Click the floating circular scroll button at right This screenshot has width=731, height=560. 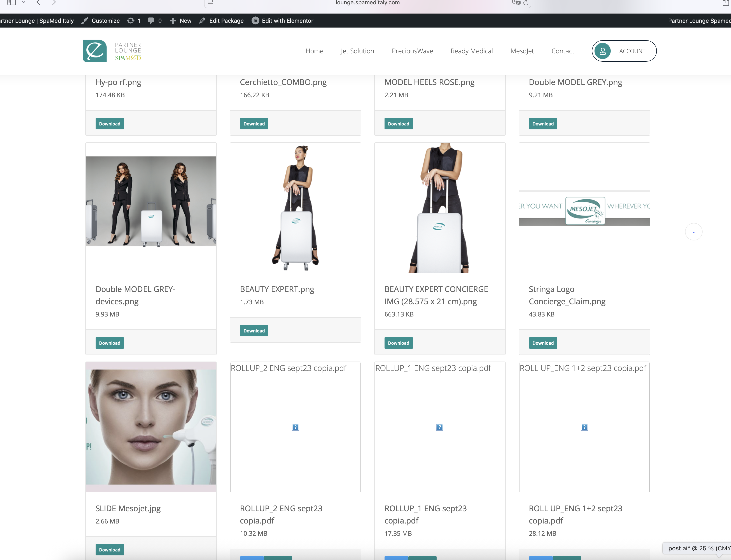(694, 232)
